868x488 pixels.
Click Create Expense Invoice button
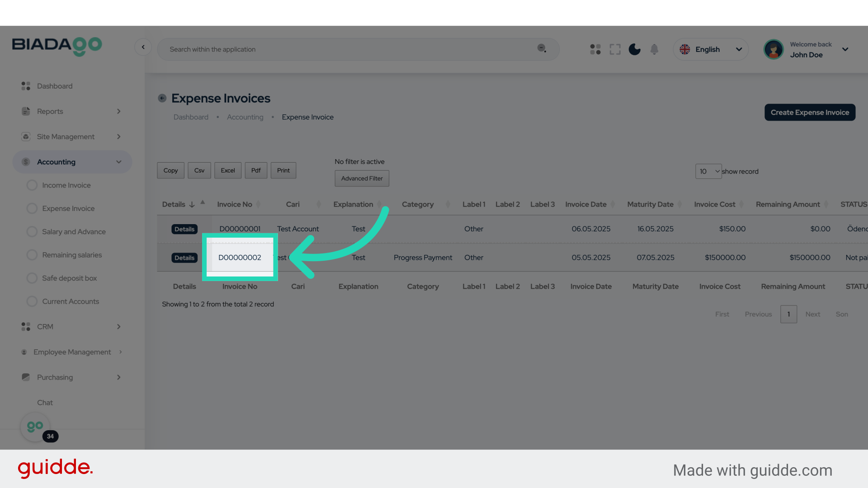(x=809, y=113)
